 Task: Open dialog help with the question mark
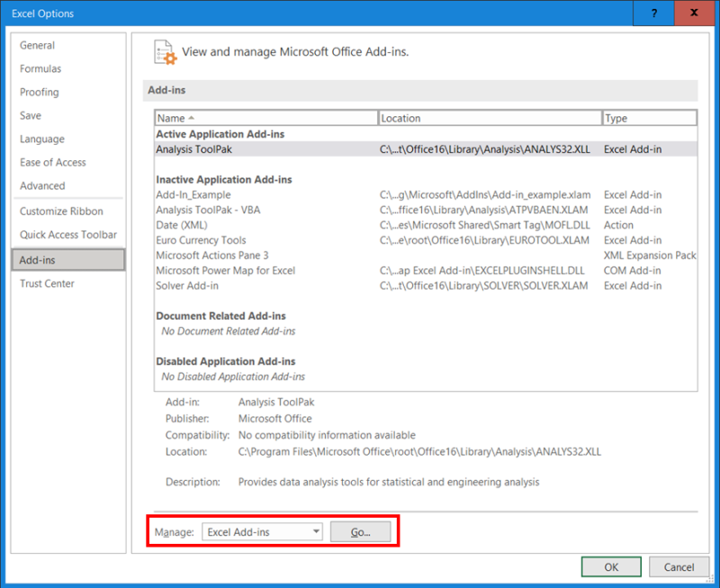654,14
